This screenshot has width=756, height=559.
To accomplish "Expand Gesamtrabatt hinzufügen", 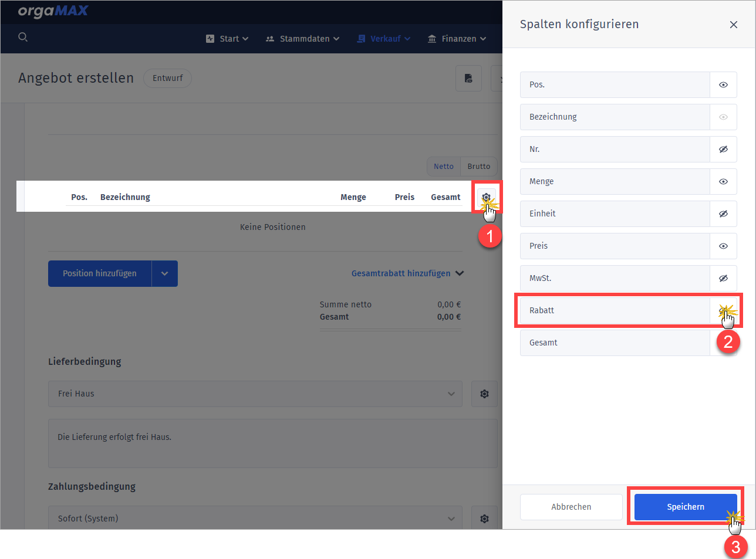I will 407,273.
